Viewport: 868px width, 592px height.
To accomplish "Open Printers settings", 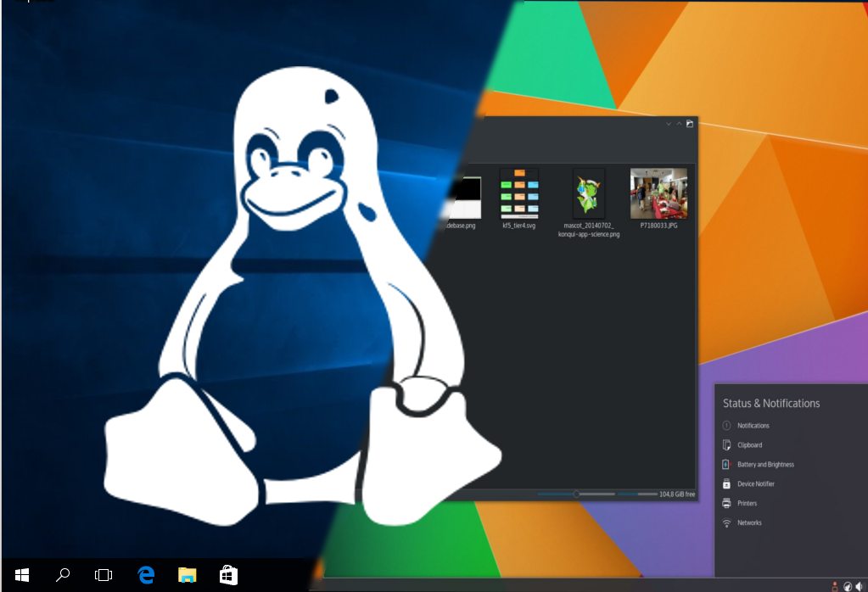I will (x=745, y=503).
